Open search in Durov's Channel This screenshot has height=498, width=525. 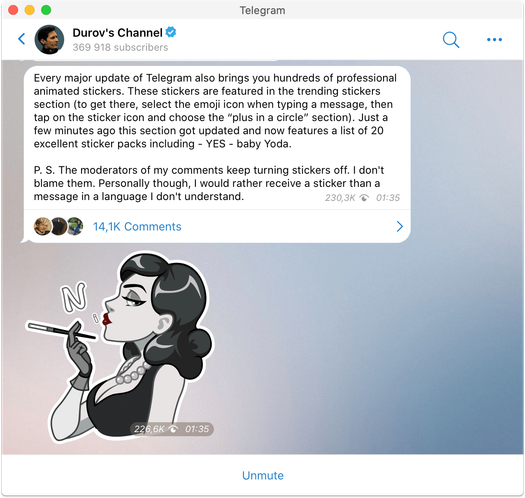click(451, 40)
